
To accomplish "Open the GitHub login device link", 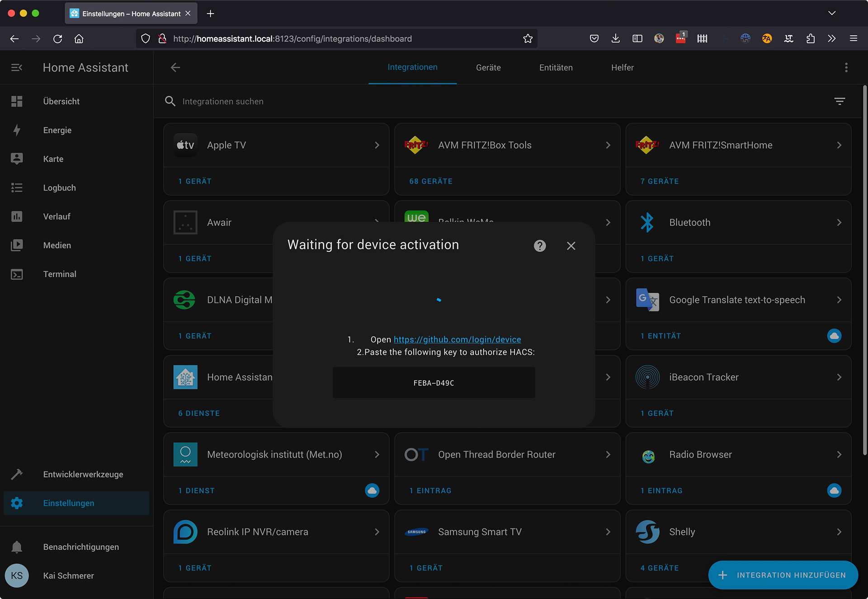I will pos(457,339).
